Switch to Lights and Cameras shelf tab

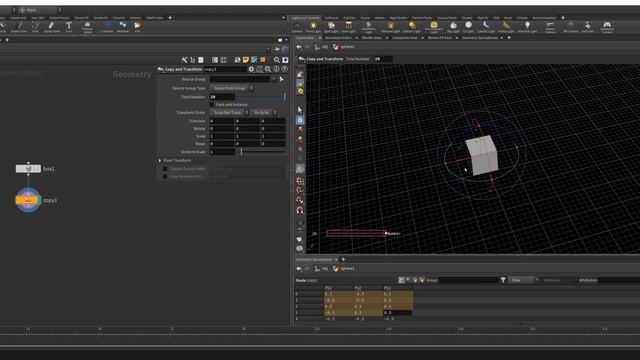[x=305, y=18]
